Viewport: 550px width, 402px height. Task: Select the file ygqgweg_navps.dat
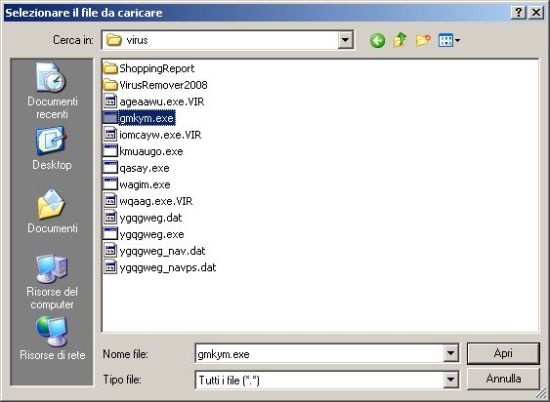coord(160,268)
